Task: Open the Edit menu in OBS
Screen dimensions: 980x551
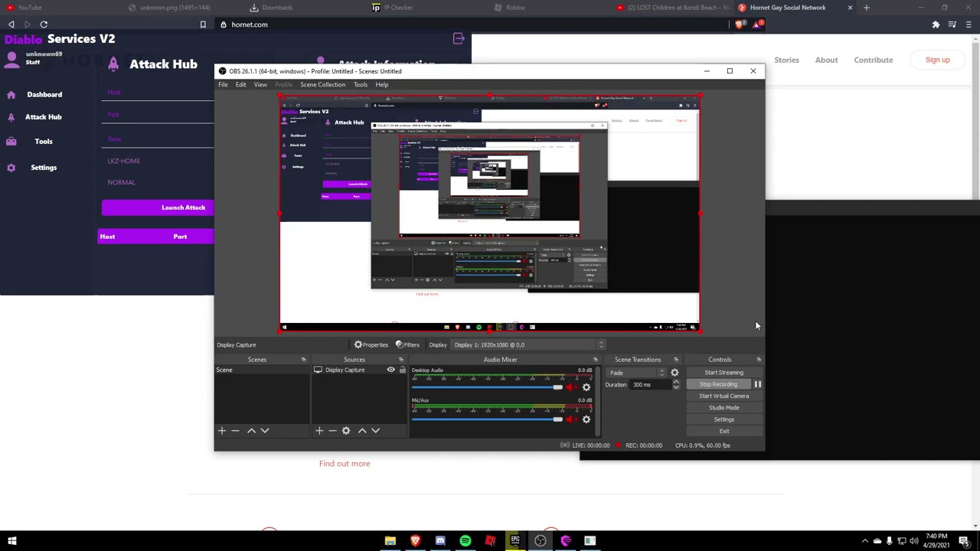Action: pyautogui.click(x=240, y=85)
